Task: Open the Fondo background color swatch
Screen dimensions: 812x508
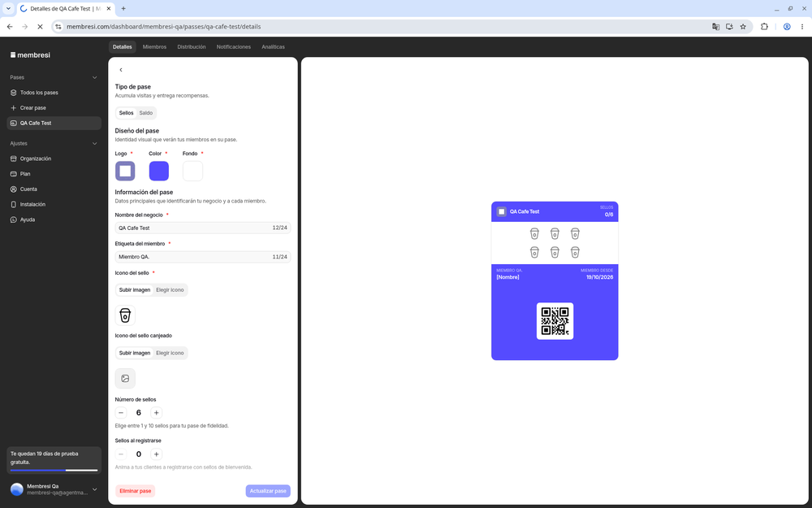Action: point(192,171)
